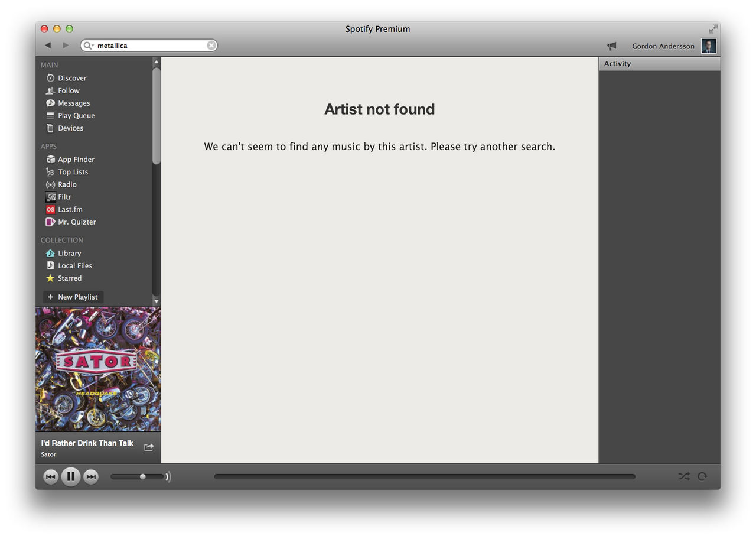Click the Artist not found heading
The height and width of the screenshot is (539, 756).
pos(380,109)
